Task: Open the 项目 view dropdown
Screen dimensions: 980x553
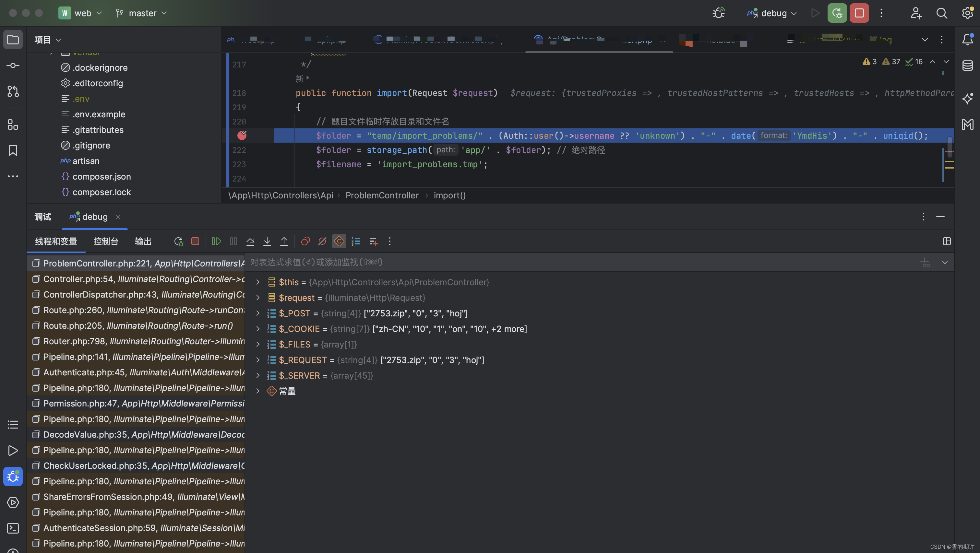Action: (x=48, y=40)
